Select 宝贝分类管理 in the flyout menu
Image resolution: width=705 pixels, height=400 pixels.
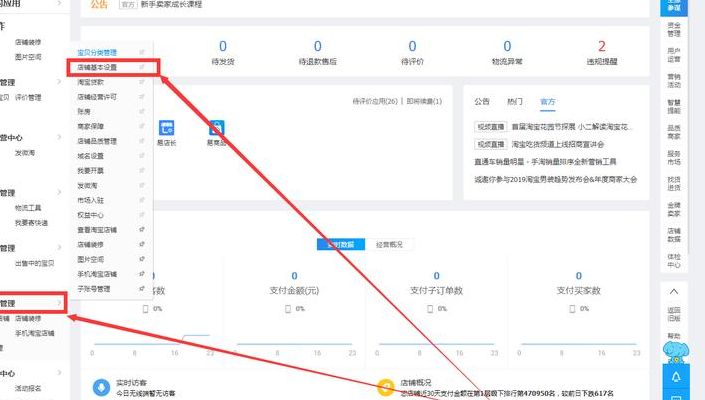point(97,53)
